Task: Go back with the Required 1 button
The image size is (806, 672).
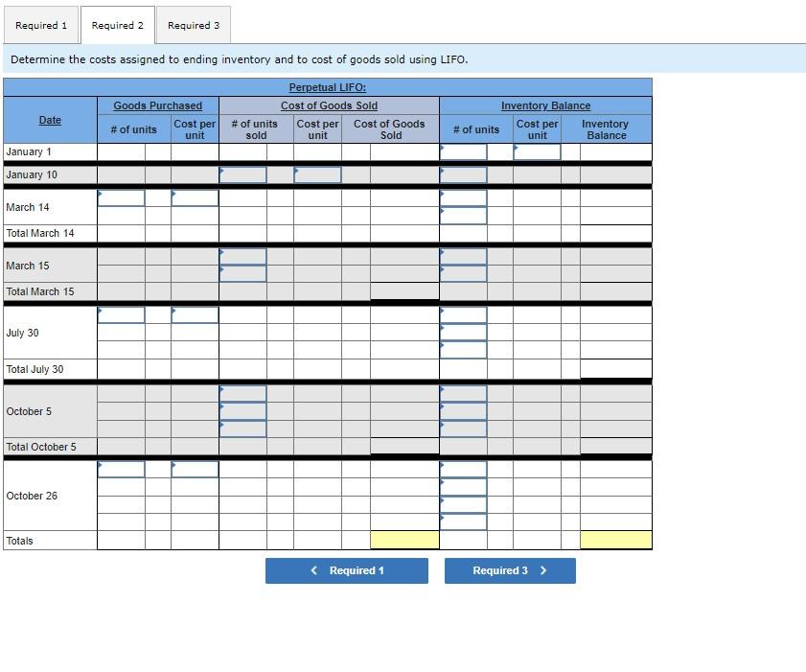Action: pos(347,570)
